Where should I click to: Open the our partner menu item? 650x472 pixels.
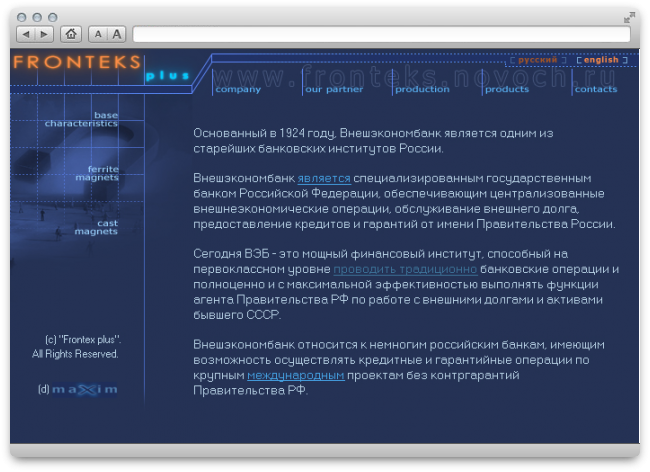tap(334, 89)
